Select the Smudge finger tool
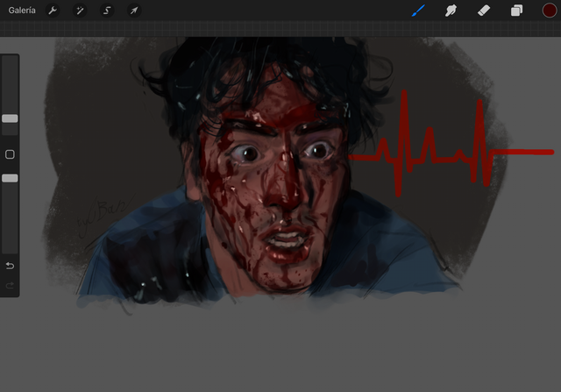This screenshot has width=561, height=392. pos(451,11)
